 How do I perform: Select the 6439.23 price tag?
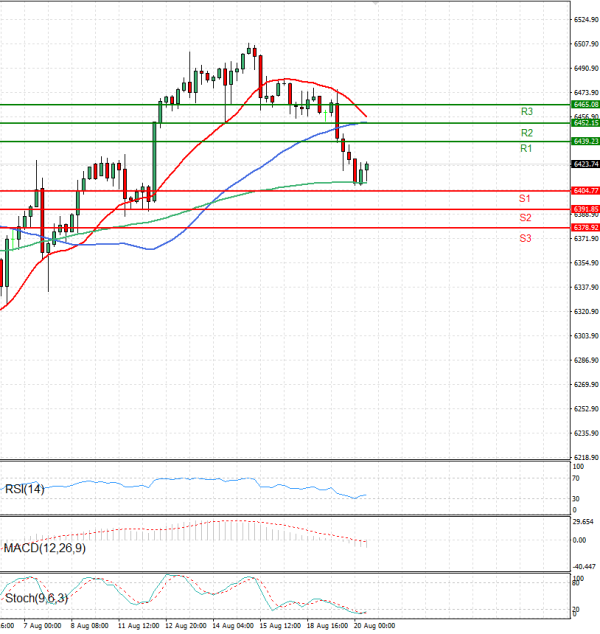pos(585,141)
